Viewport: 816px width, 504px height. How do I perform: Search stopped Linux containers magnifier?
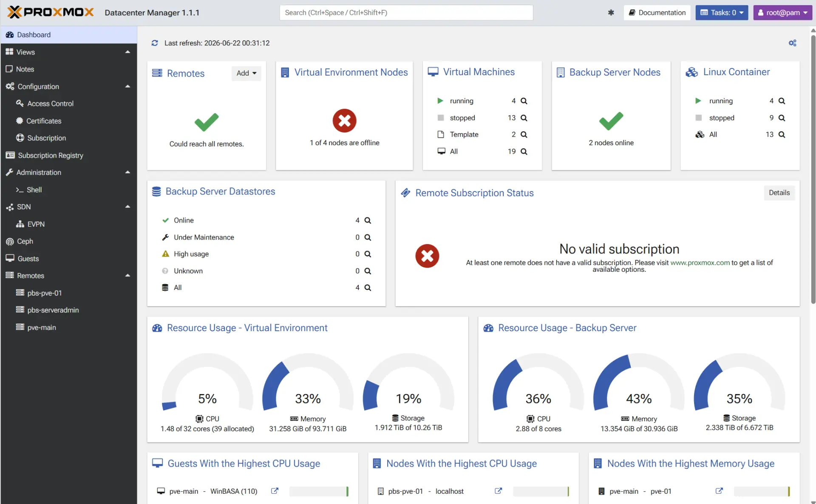point(781,118)
